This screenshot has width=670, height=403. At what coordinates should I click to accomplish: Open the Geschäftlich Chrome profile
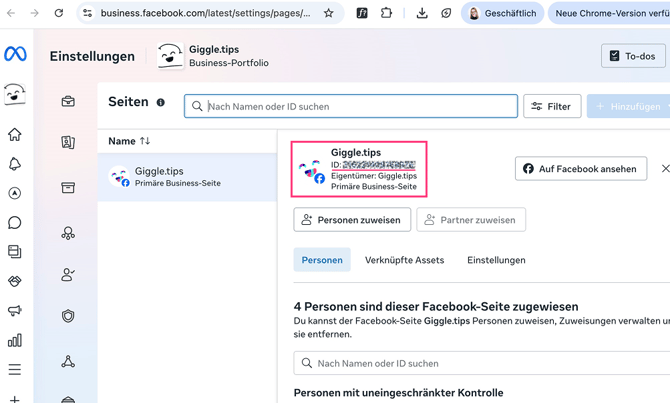502,13
